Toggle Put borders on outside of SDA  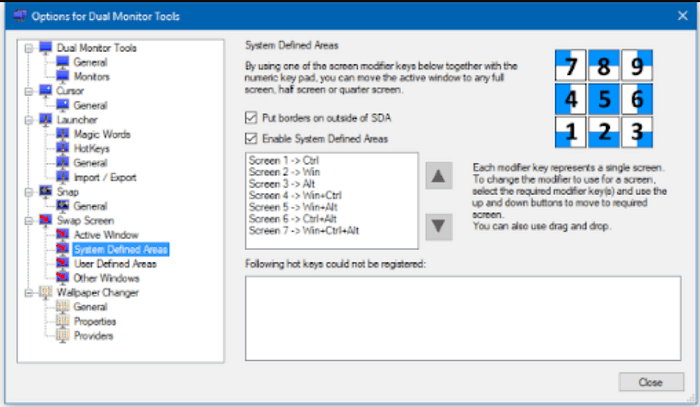coord(251,118)
